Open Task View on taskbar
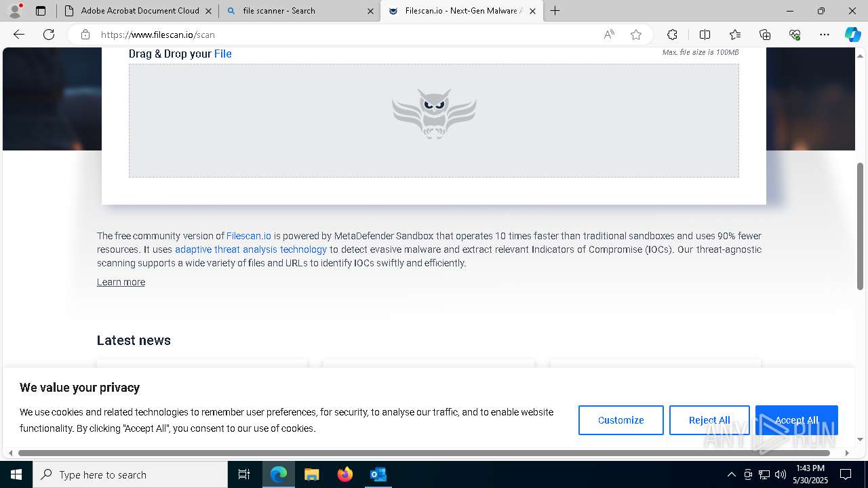868x488 pixels. pyautogui.click(x=244, y=474)
